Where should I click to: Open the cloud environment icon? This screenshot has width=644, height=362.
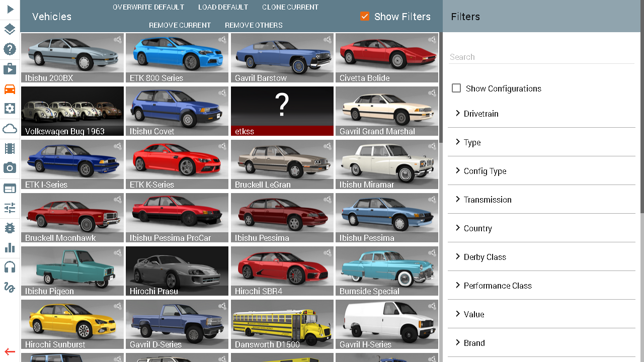[10, 129]
